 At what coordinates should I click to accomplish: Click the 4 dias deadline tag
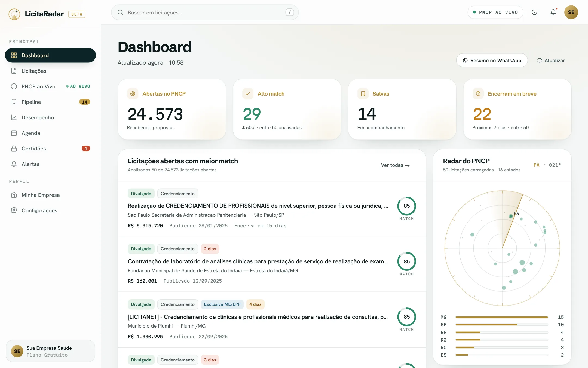(255, 304)
